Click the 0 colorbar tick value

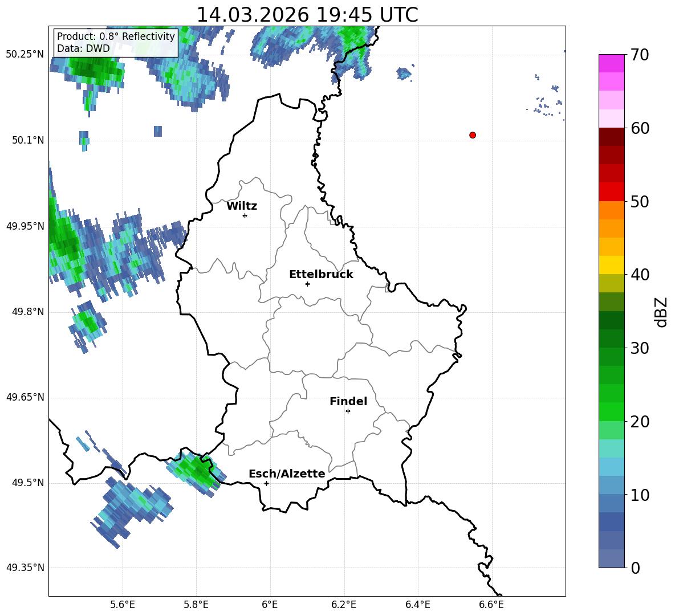[x=636, y=568]
